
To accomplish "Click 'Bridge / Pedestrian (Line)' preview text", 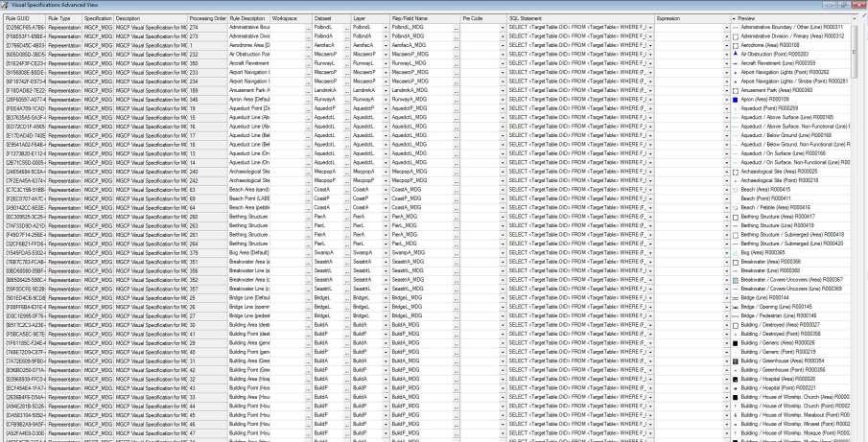I will [768, 315].
